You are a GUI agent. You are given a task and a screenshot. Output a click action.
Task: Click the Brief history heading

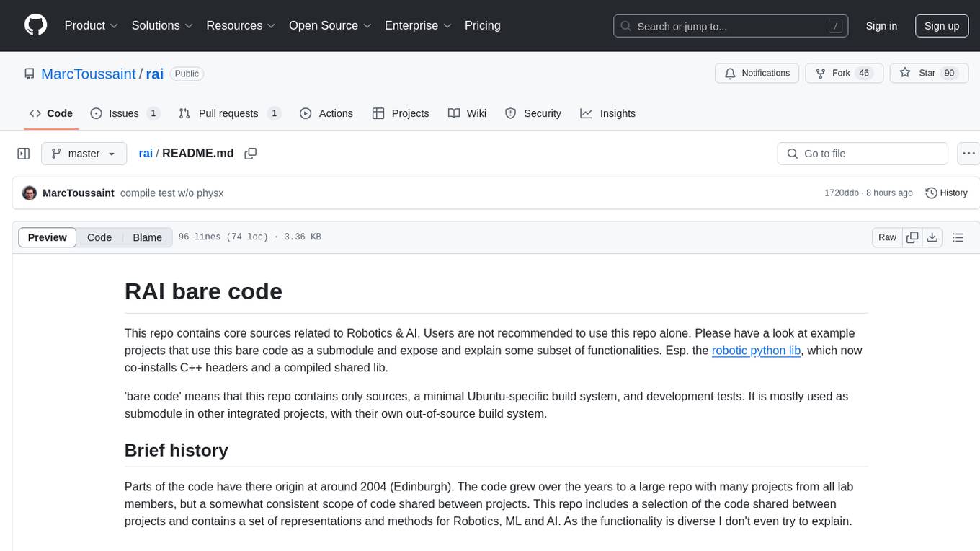[x=176, y=450]
